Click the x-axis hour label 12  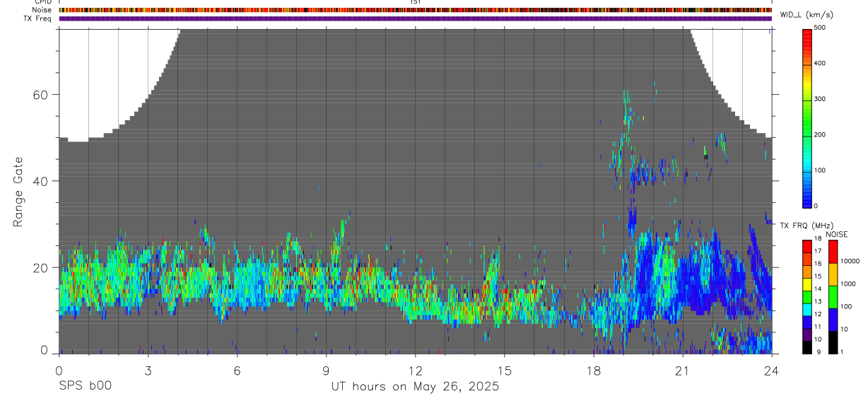pos(415,370)
